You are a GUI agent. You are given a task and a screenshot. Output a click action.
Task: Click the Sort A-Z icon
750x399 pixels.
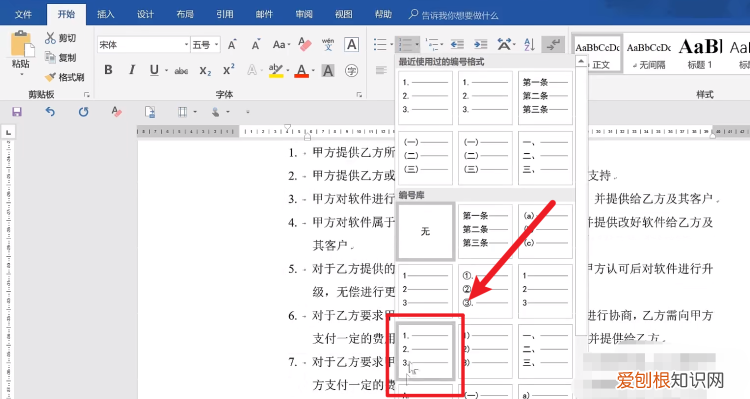(529, 44)
